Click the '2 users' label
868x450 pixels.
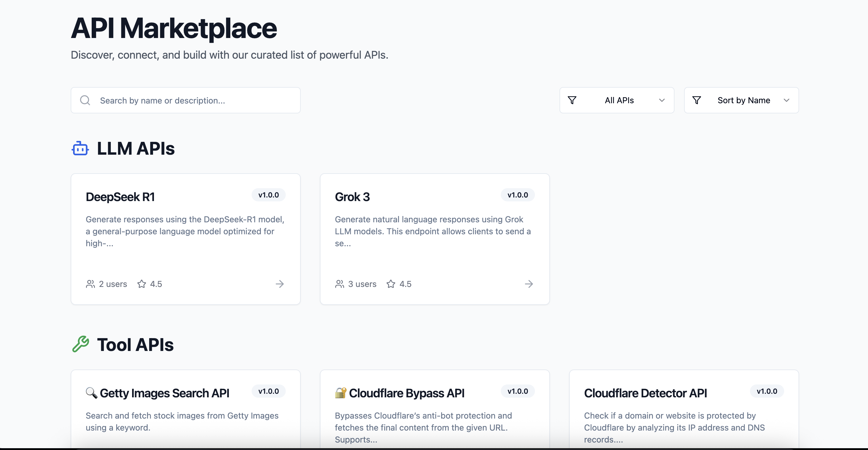click(x=113, y=284)
